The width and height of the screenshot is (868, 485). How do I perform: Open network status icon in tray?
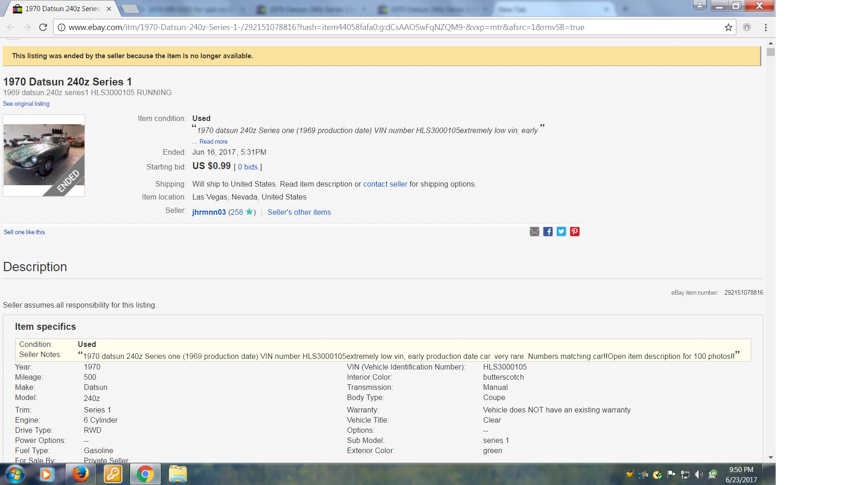[x=685, y=474]
